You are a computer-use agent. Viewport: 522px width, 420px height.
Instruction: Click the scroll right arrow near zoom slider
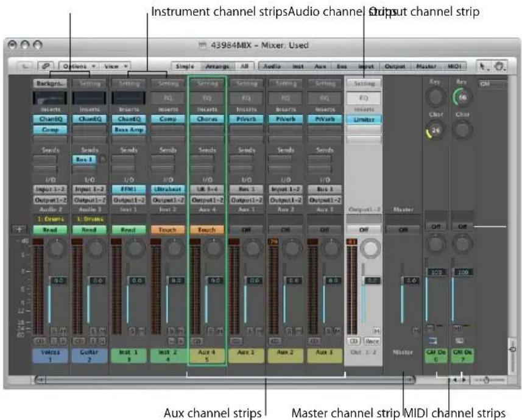click(464, 380)
